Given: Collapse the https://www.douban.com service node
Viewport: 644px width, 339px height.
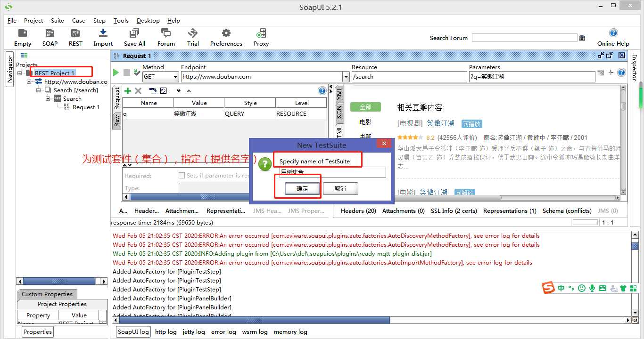Looking at the screenshot, I should [x=29, y=81].
